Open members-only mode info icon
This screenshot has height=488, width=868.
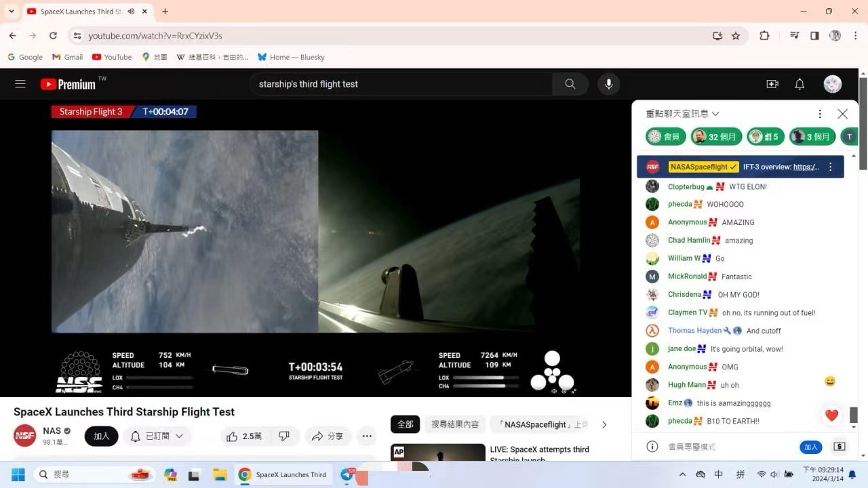tap(652, 447)
